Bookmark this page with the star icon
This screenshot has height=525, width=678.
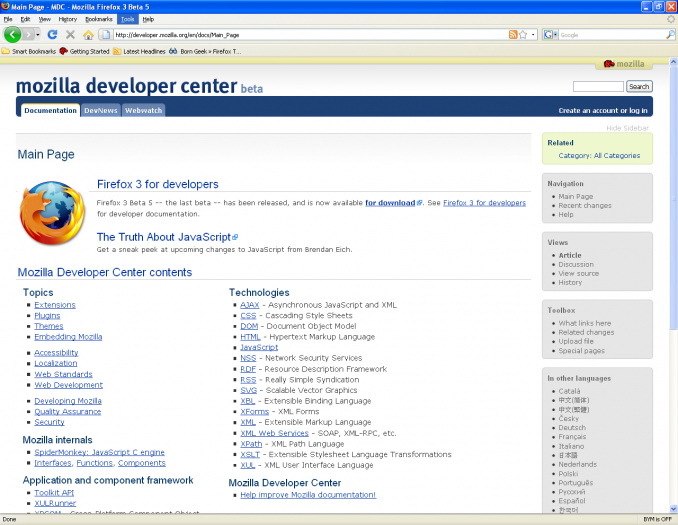523,35
